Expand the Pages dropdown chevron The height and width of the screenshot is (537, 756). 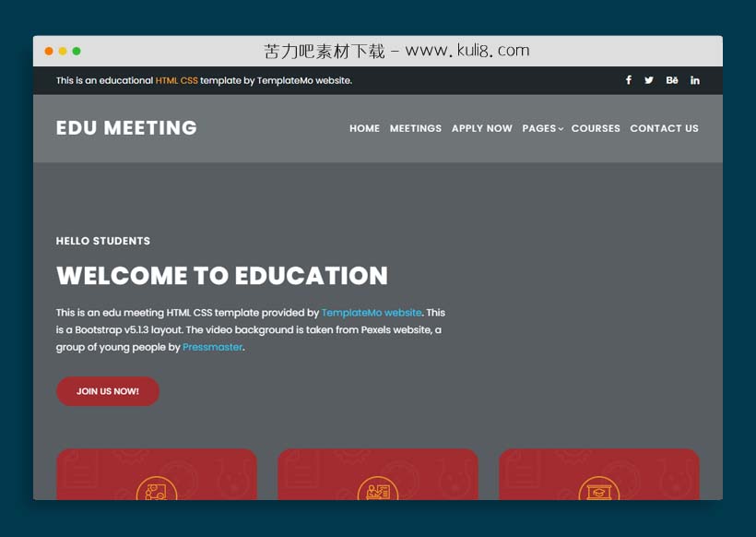click(561, 129)
